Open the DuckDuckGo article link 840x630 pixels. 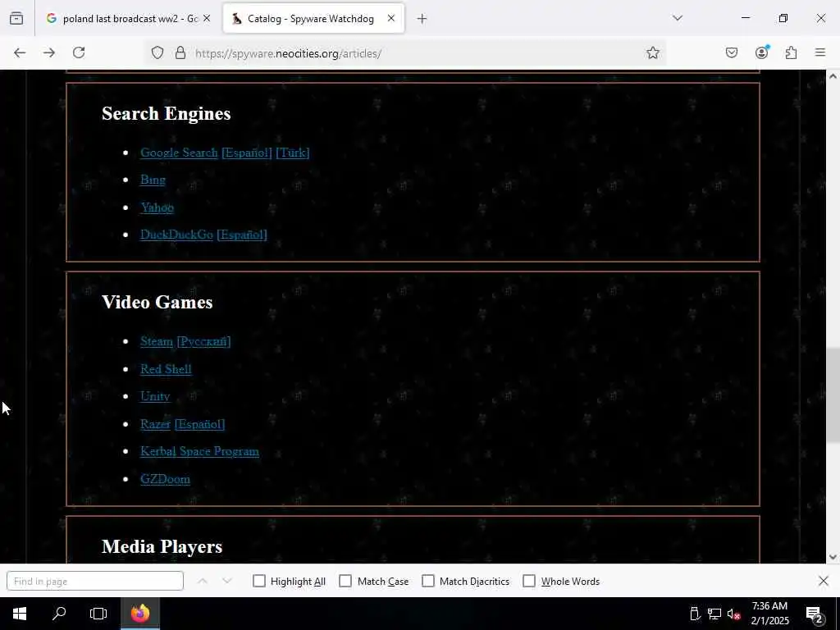tap(177, 235)
